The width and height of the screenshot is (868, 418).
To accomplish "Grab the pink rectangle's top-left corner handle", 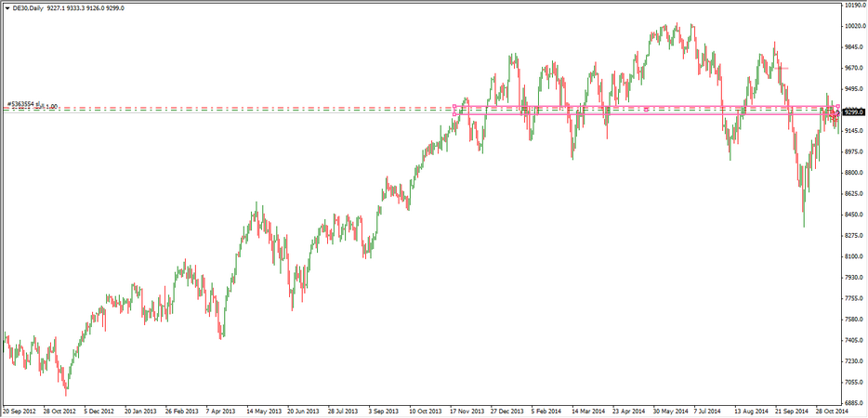I will tap(454, 105).
